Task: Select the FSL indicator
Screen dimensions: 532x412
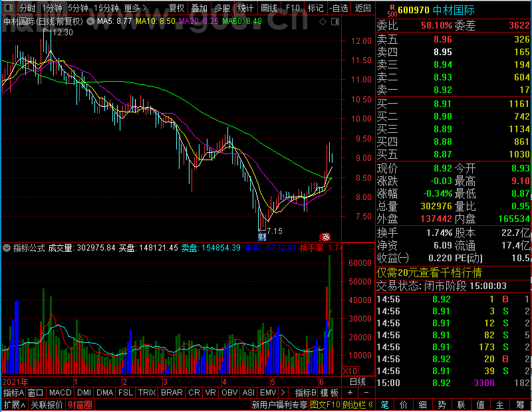Action: coord(126,393)
